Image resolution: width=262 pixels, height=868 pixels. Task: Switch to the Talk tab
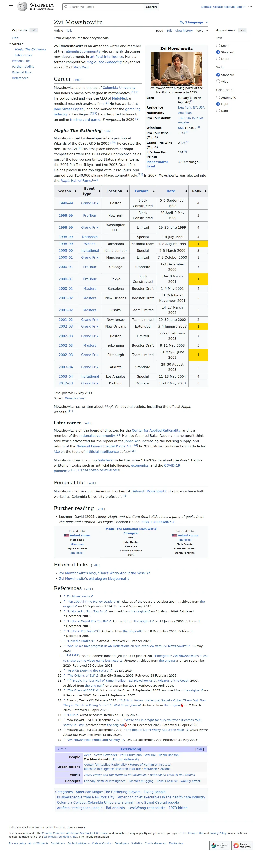pyautogui.click(x=69, y=31)
